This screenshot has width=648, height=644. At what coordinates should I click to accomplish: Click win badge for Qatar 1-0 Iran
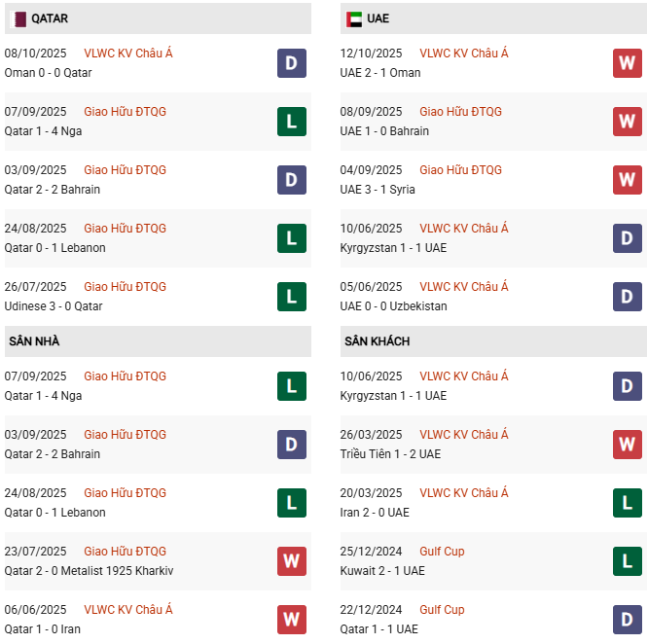(x=291, y=620)
